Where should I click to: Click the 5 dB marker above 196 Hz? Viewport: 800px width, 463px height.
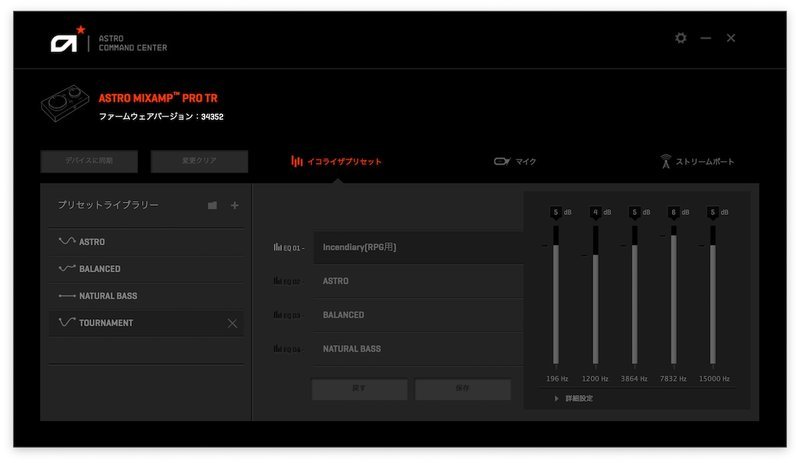[556, 212]
